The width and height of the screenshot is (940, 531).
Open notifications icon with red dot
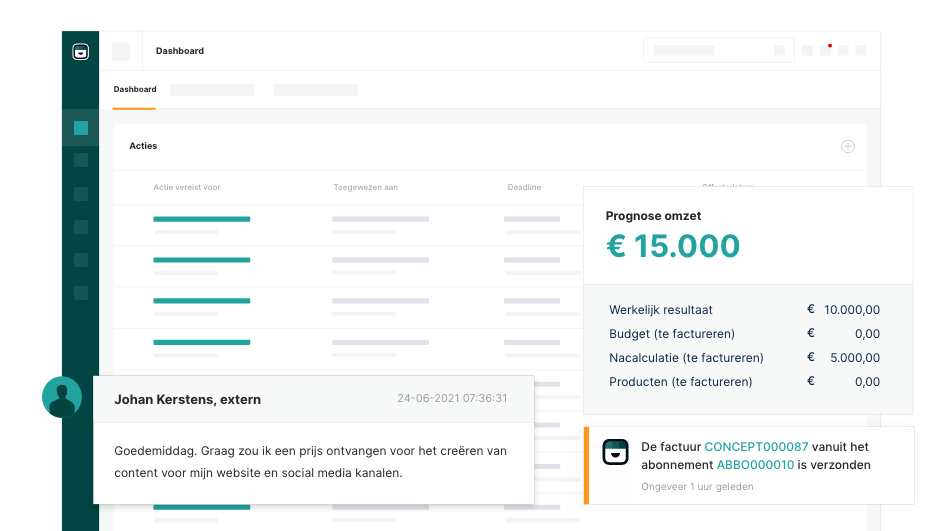[825, 50]
